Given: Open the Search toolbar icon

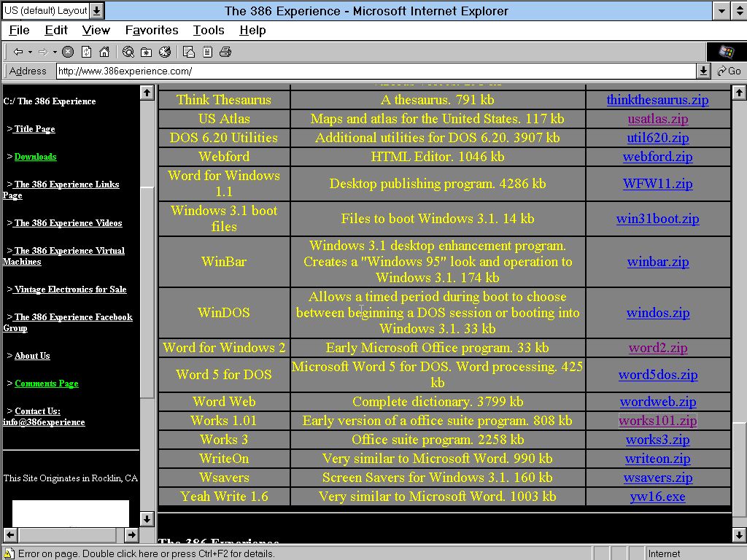Looking at the screenshot, I should [x=128, y=52].
